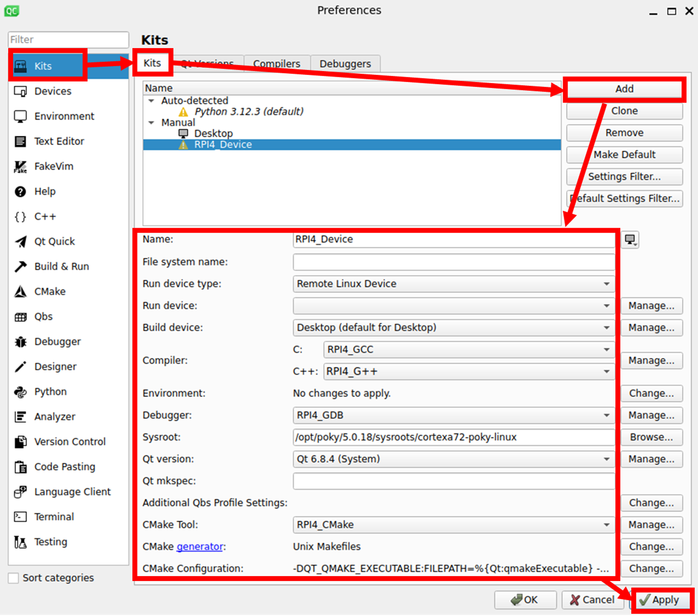This screenshot has width=698, height=616.
Task: Open the Analyzer category icon
Action: [20, 417]
